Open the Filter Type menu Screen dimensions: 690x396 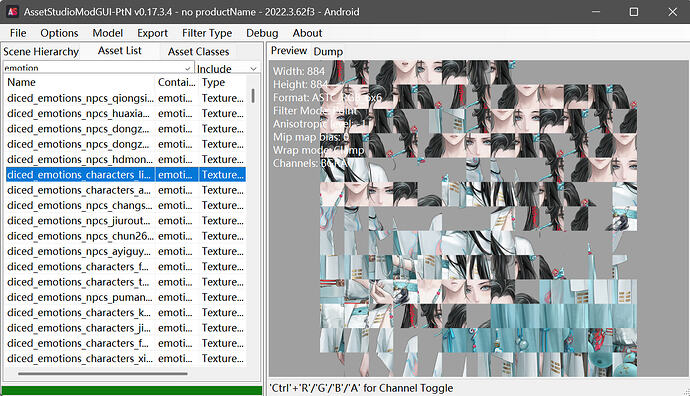207,33
